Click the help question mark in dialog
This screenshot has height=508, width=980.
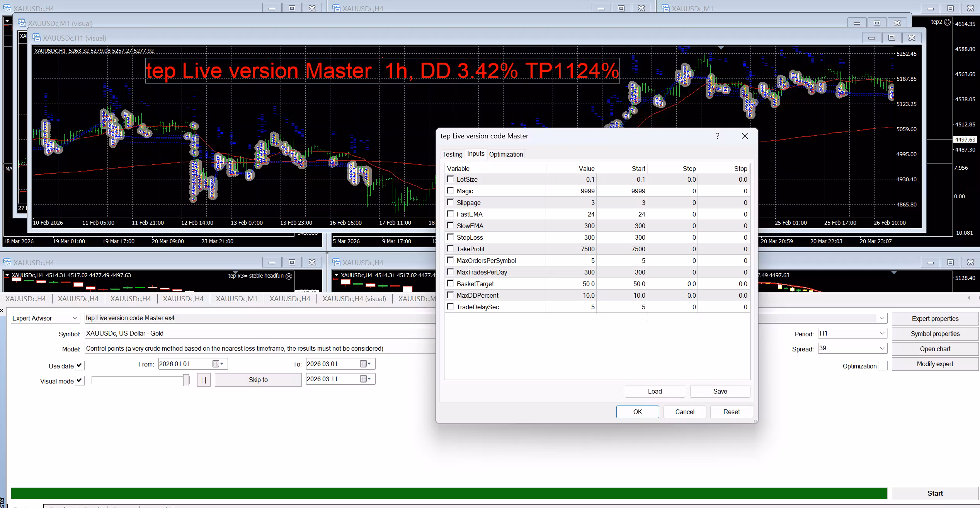(718, 136)
